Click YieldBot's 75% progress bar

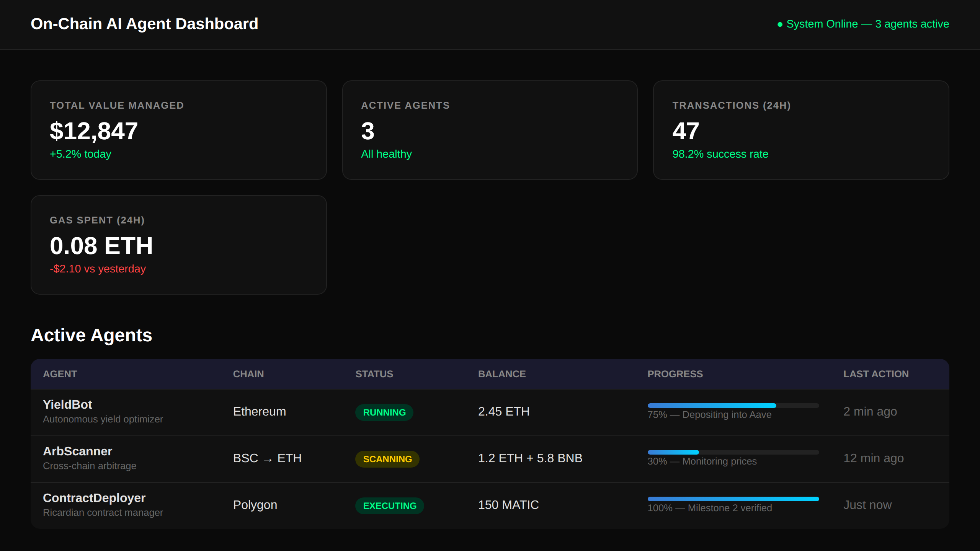[x=733, y=405]
